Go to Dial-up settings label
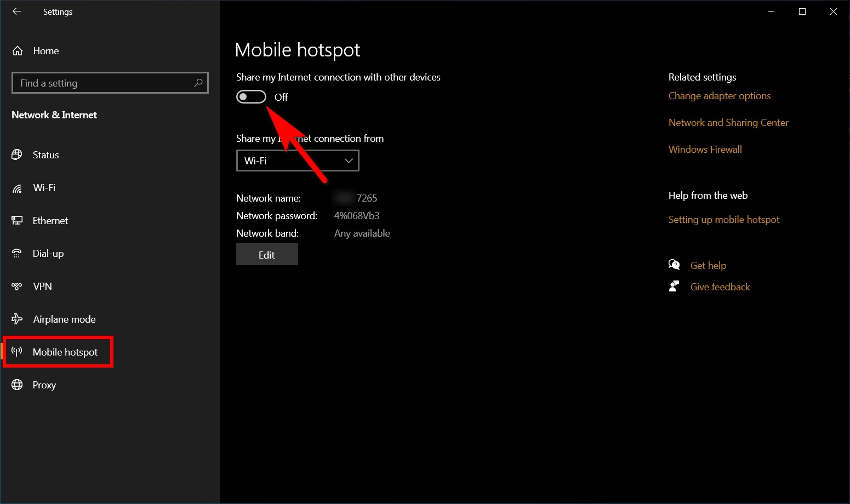The height and width of the screenshot is (504, 850). (x=48, y=254)
